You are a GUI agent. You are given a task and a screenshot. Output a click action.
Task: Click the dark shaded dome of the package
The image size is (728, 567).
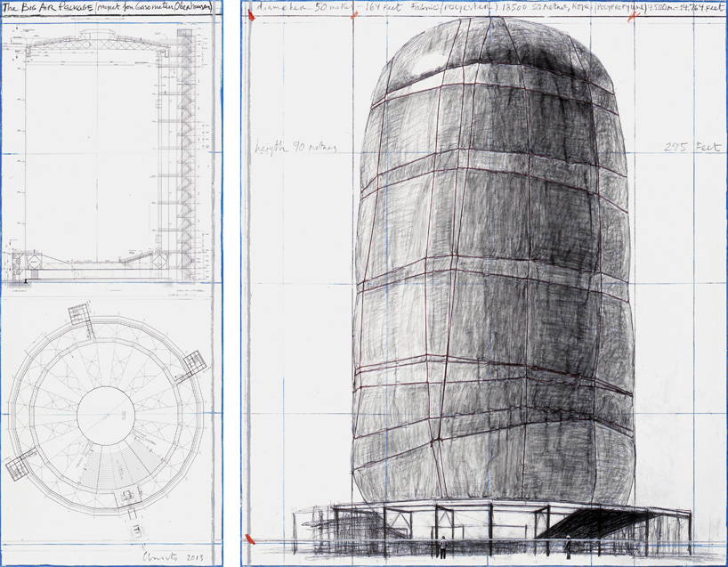(498, 62)
